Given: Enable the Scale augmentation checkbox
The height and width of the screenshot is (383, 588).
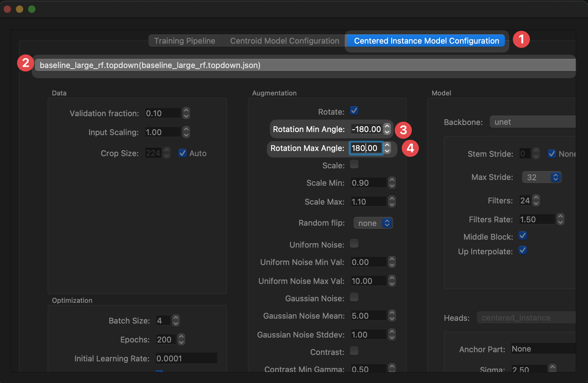Looking at the screenshot, I should click(x=354, y=164).
